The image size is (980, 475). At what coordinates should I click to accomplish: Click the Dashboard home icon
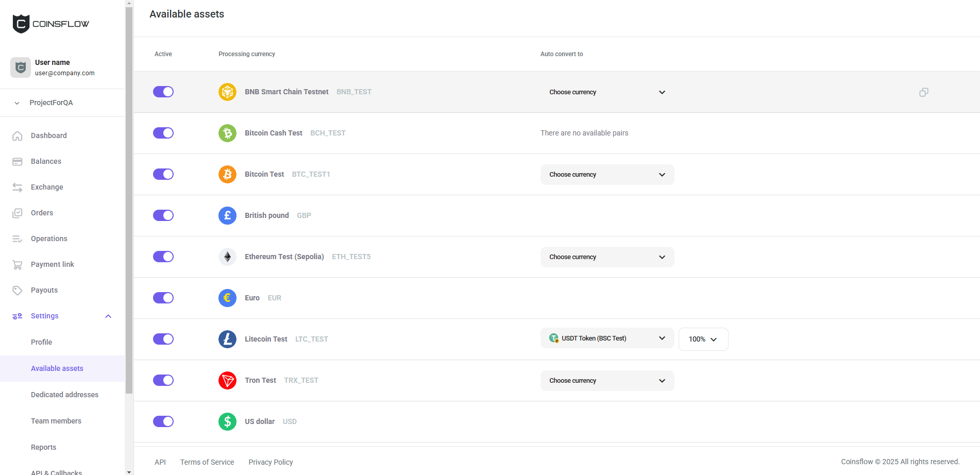[18, 136]
